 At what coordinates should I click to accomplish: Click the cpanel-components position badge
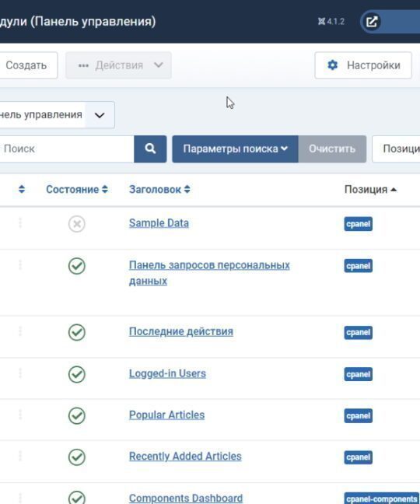point(382,499)
